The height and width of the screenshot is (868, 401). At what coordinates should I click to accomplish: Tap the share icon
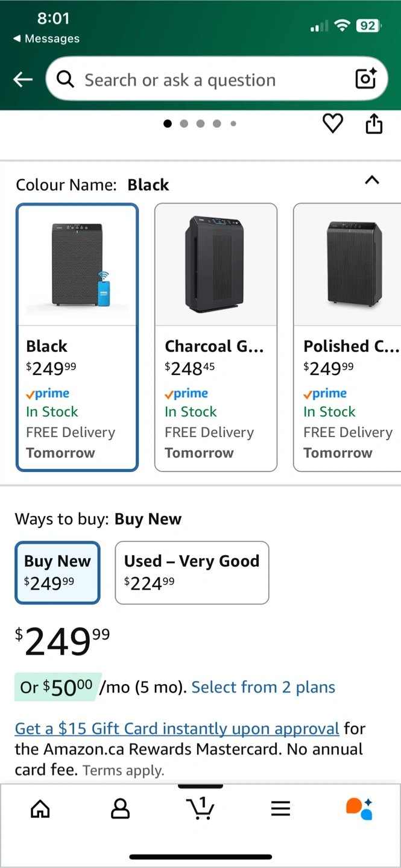[374, 124]
